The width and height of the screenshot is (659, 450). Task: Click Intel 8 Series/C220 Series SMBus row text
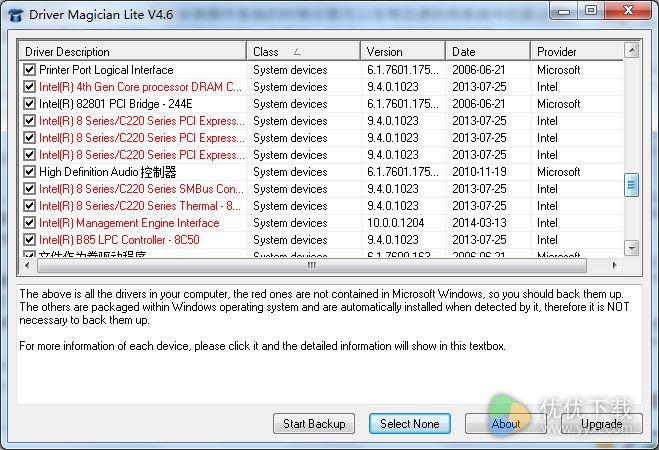pos(141,189)
